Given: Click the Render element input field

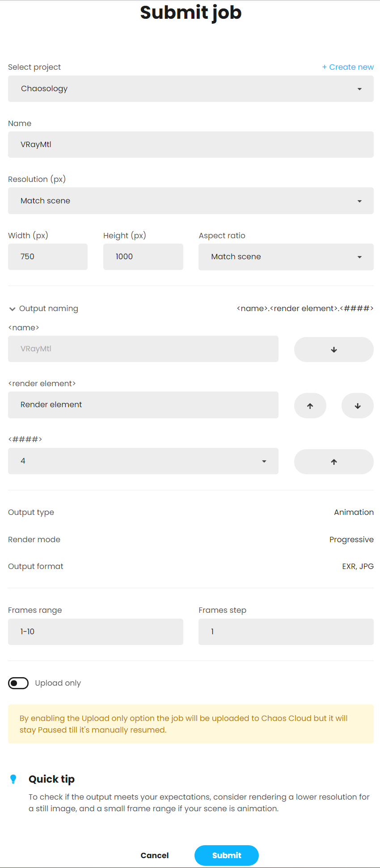Looking at the screenshot, I should (143, 405).
